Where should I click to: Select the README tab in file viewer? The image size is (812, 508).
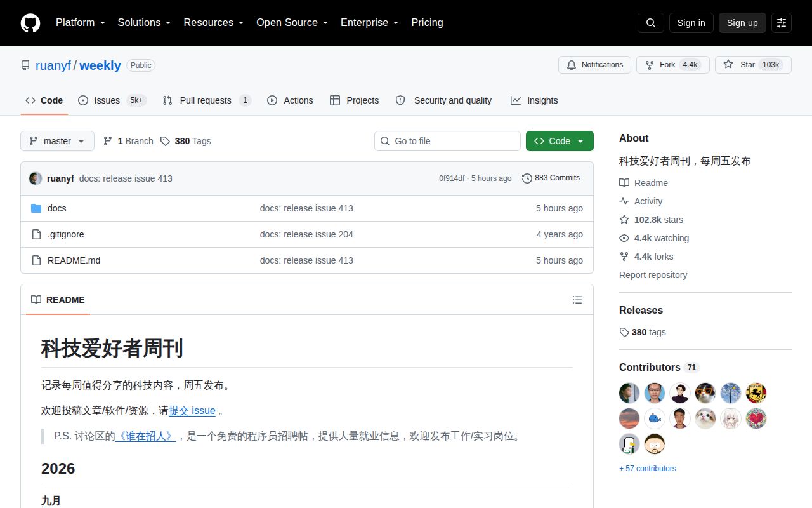[x=58, y=300]
